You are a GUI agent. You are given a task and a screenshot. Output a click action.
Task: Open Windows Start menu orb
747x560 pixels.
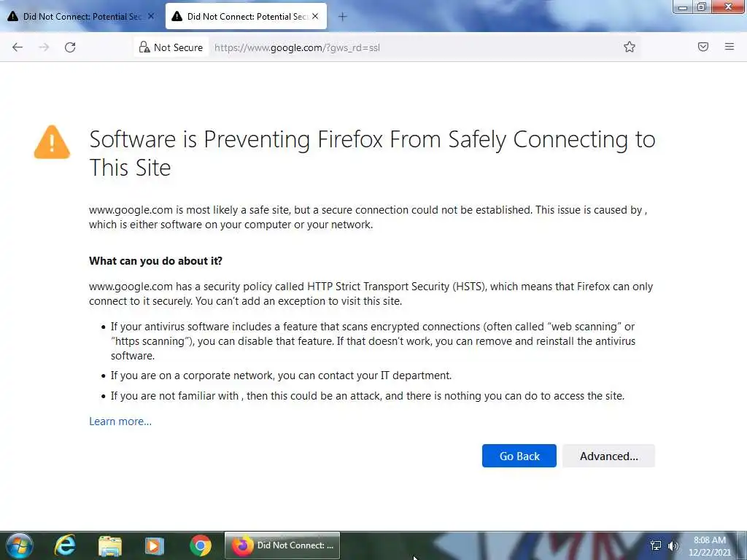[x=18, y=545]
